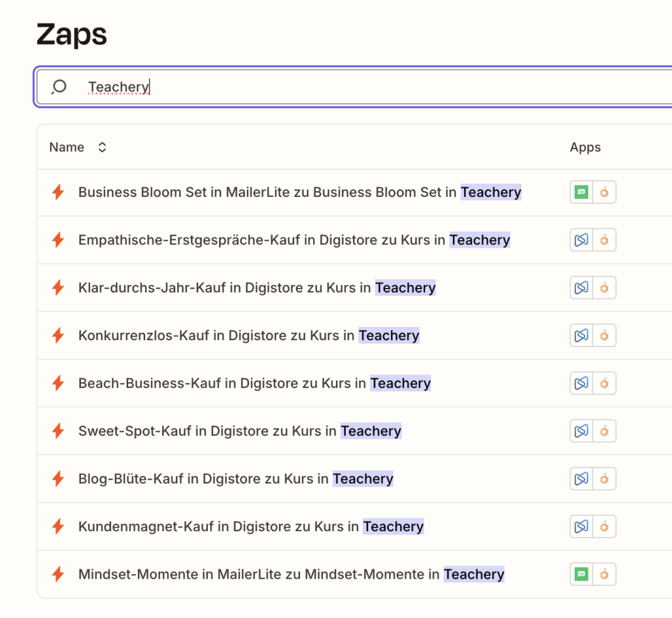This screenshot has height=618, width=672.
Task: Click the lightning bolt beside Mindset-Momente zap
Action: pyautogui.click(x=58, y=573)
